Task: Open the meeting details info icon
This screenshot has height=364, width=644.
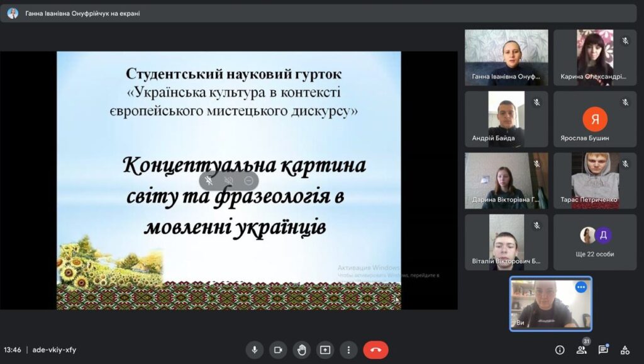Action: (x=560, y=350)
